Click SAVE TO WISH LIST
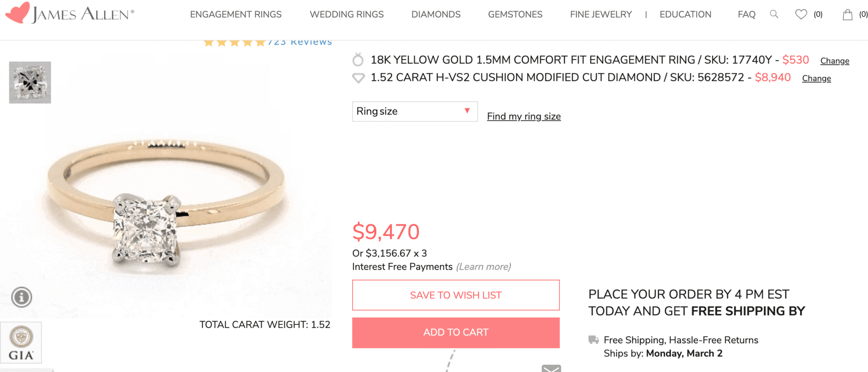Viewport: 868px width, 372px height. 455,295
